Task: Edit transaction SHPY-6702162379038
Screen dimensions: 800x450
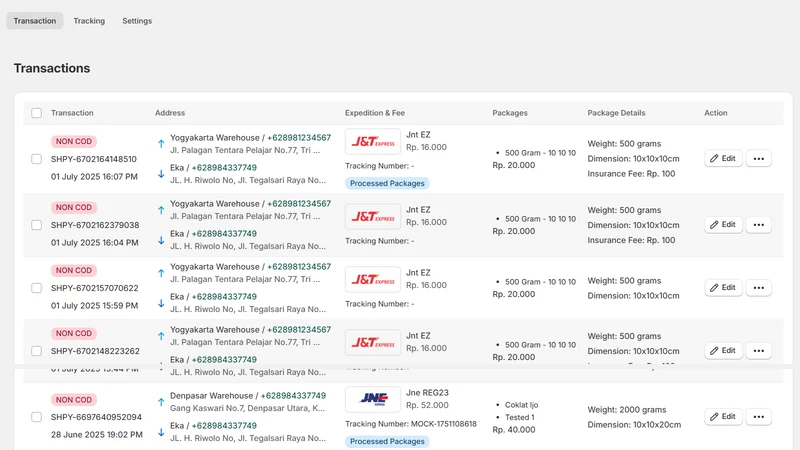Action: pyautogui.click(x=723, y=224)
